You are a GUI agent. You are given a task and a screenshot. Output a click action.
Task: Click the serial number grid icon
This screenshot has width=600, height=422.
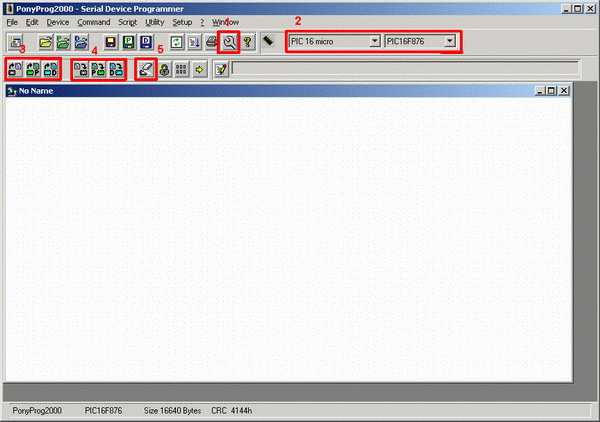click(181, 69)
